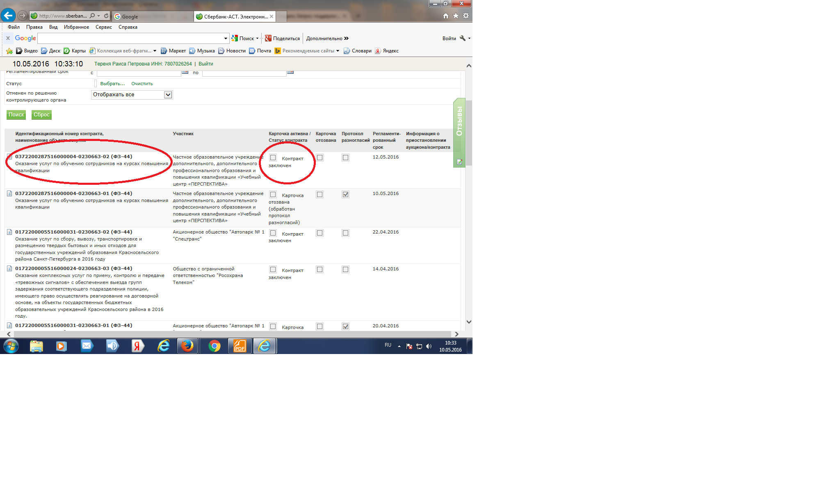Open the Маркет bookmark

pos(173,51)
